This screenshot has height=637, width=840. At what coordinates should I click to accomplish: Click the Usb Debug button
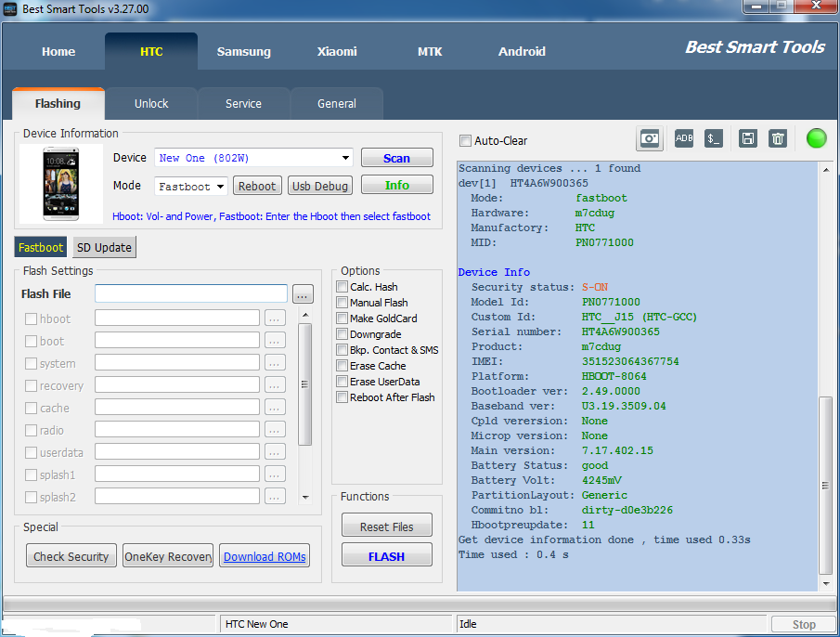point(320,186)
